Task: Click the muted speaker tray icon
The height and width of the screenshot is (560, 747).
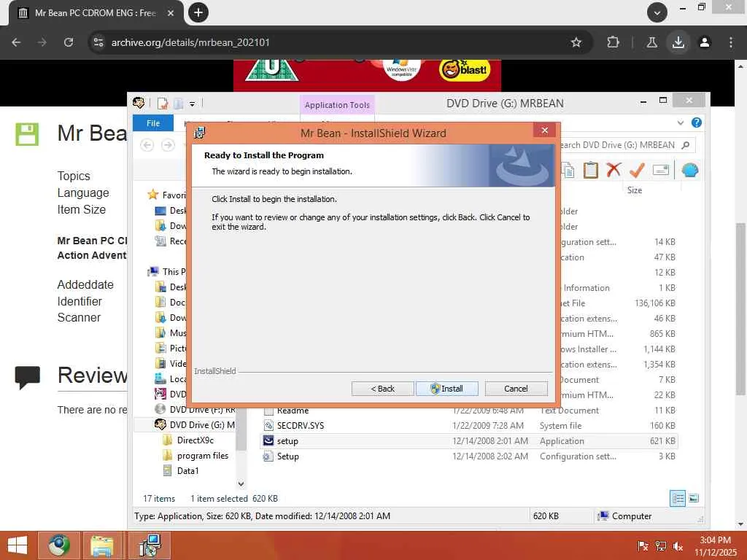Action: coord(678,545)
